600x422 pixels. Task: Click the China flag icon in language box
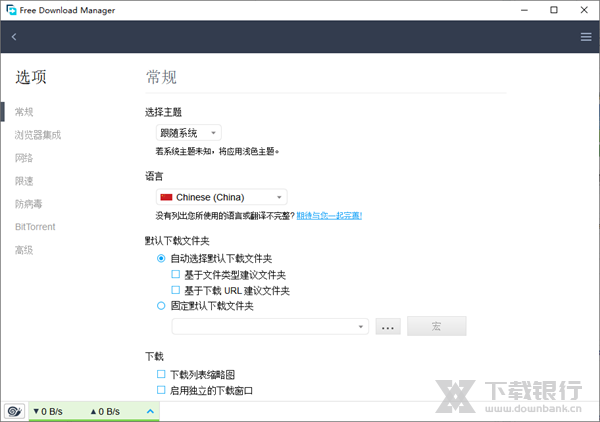166,197
